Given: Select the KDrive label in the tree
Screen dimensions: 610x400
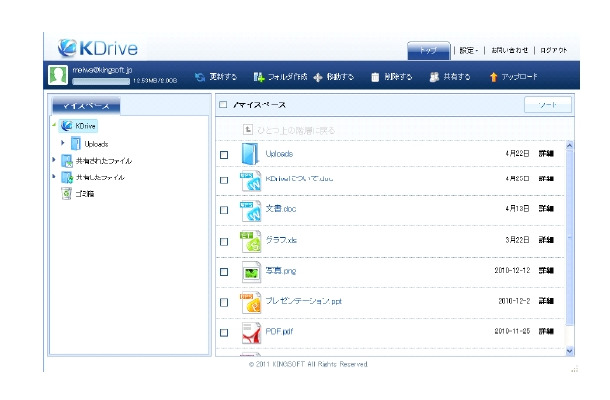Looking at the screenshot, I should pos(85,126).
